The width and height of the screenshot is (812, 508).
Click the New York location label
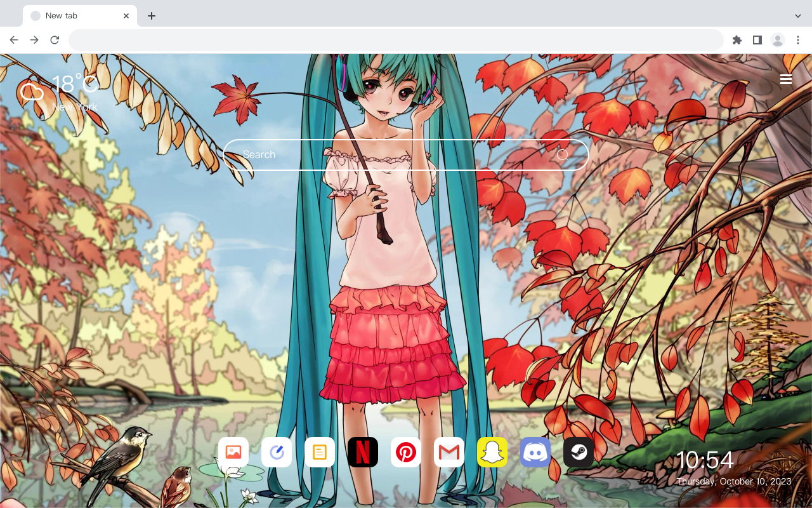pos(75,107)
